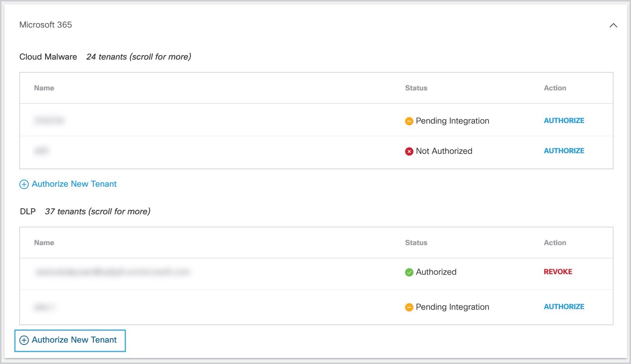631x364 pixels.
Task: Click the 'Authorized' status text in DLP
Action: 436,272
